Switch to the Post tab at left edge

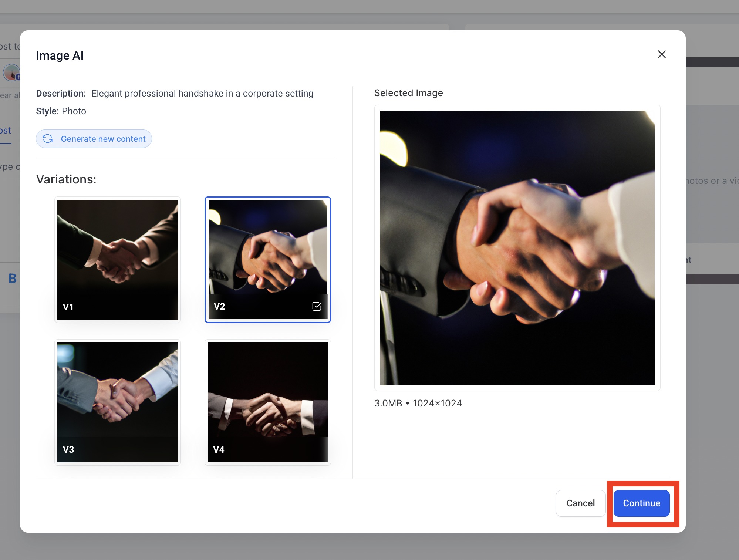click(6, 131)
